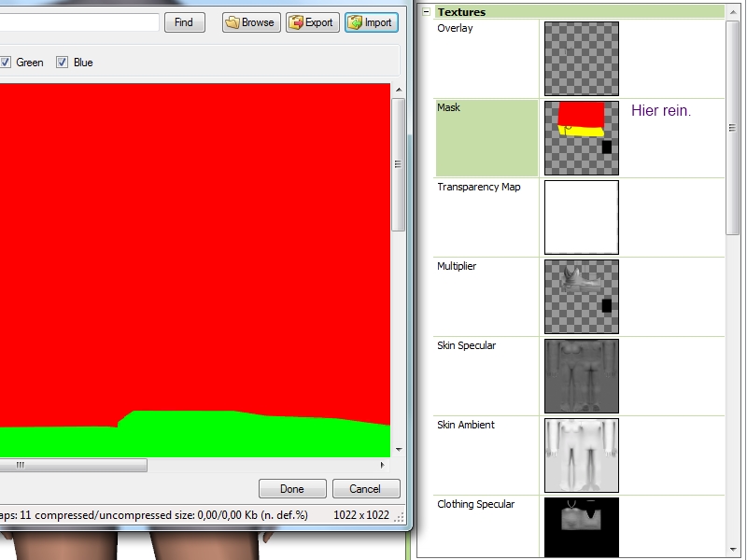Click the Export button
The image size is (747, 560).
pos(312,22)
